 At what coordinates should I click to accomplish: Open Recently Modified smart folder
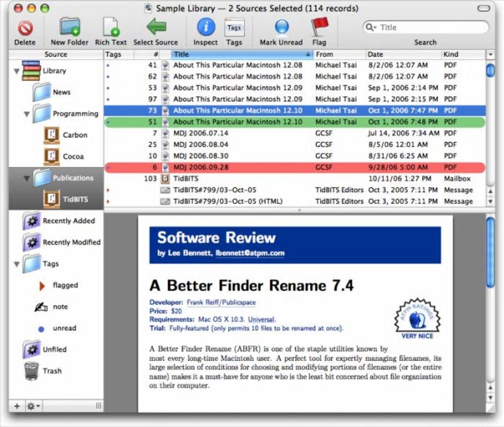click(61, 242)
